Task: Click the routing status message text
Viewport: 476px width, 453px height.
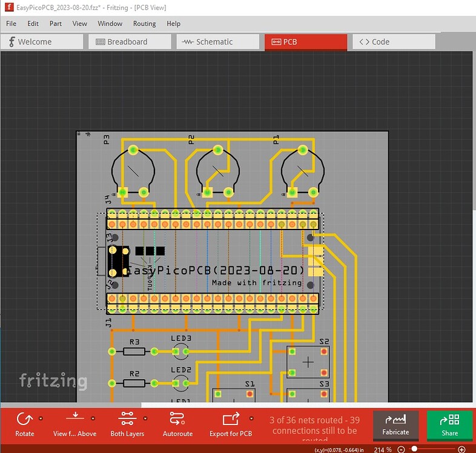Action: 314,429
